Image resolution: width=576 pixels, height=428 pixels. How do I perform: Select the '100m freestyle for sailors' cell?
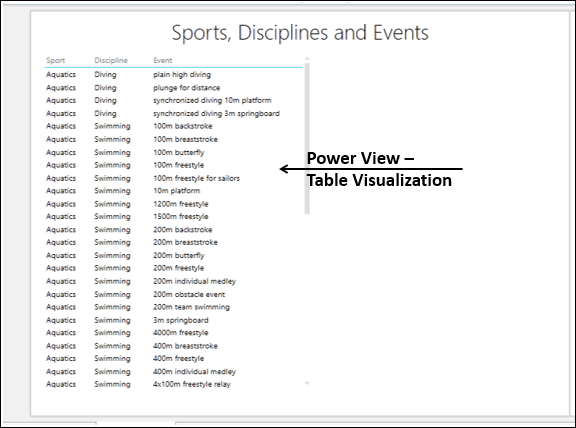pos(196,178)
